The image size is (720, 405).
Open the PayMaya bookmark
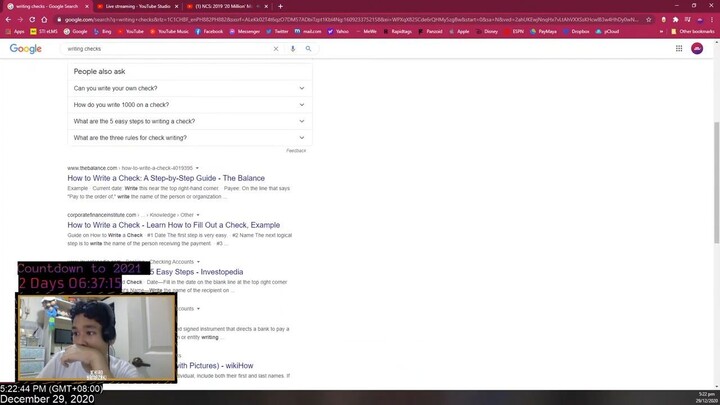point(544,32)
